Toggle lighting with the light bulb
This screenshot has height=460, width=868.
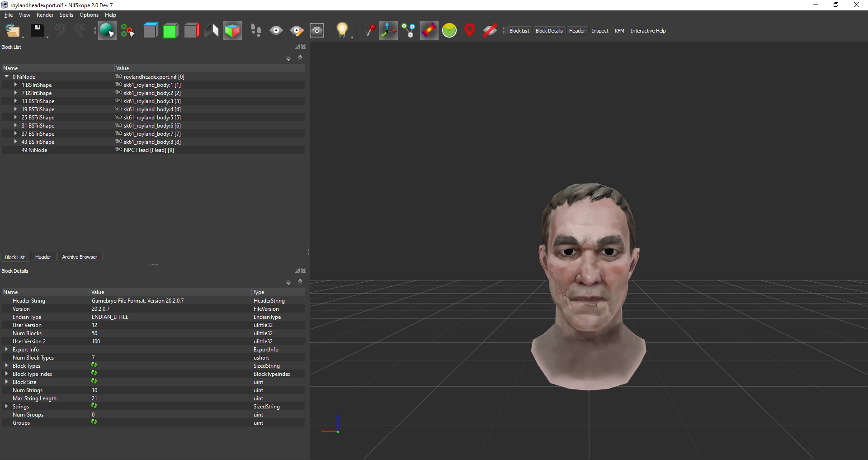342,31
